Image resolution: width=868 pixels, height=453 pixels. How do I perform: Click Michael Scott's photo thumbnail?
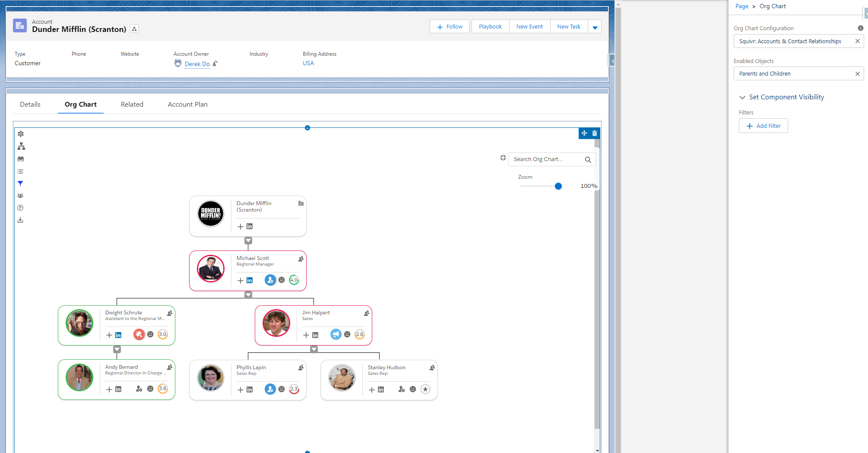211,269
